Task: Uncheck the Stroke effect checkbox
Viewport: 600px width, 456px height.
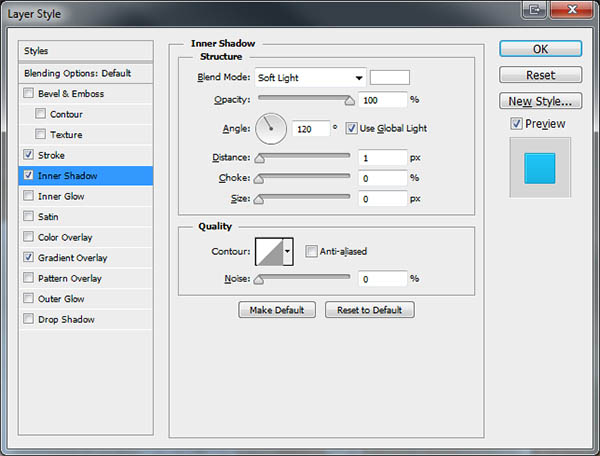Action: tap(28, 155)
